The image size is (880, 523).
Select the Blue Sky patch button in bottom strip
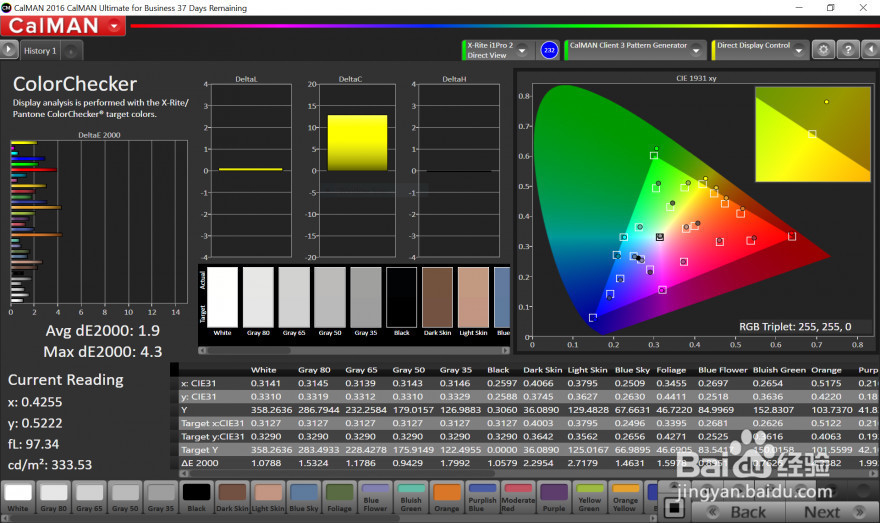(304, 497)
